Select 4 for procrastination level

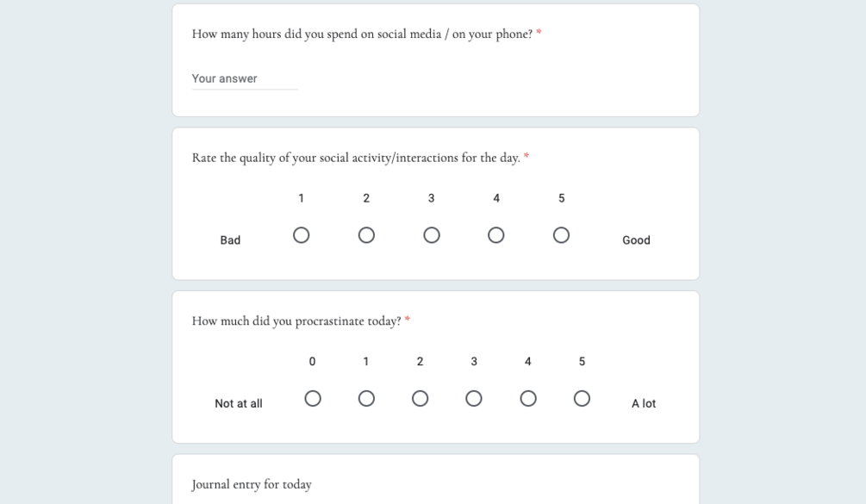coord(528,399)
